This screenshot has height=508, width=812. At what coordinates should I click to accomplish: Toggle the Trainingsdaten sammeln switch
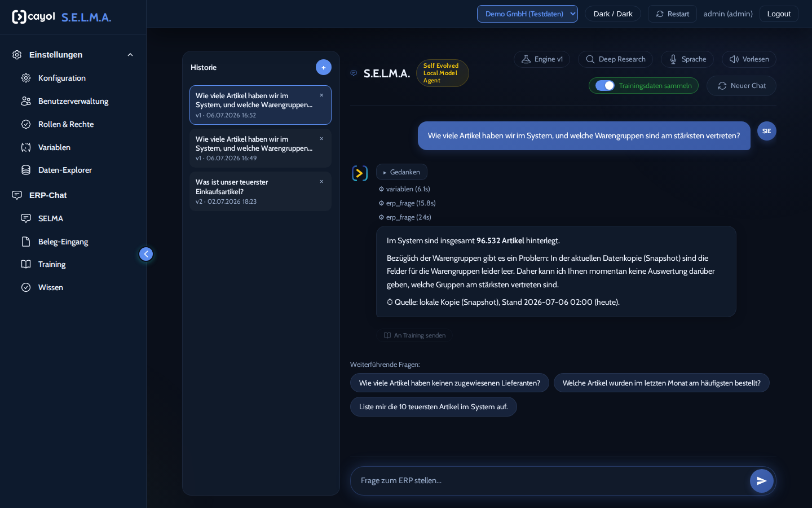605,86
